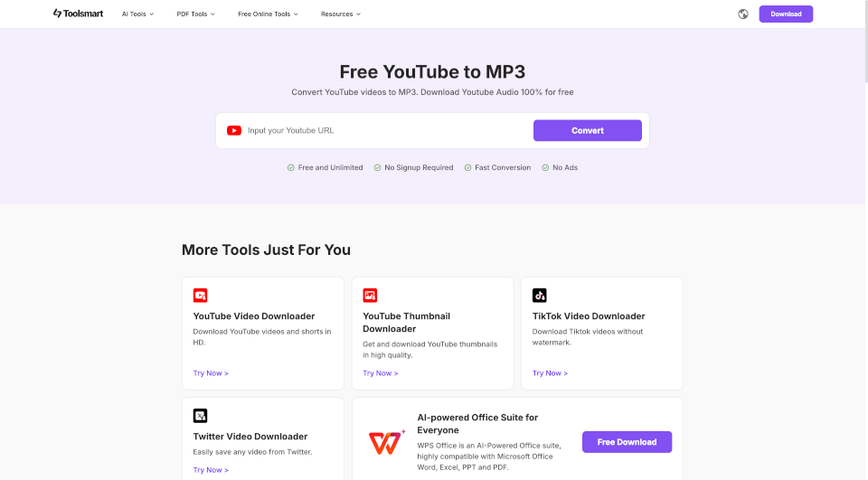Click the Free and Unlimited label
This screenshot has width=868, height=480.
click(331, 168)
